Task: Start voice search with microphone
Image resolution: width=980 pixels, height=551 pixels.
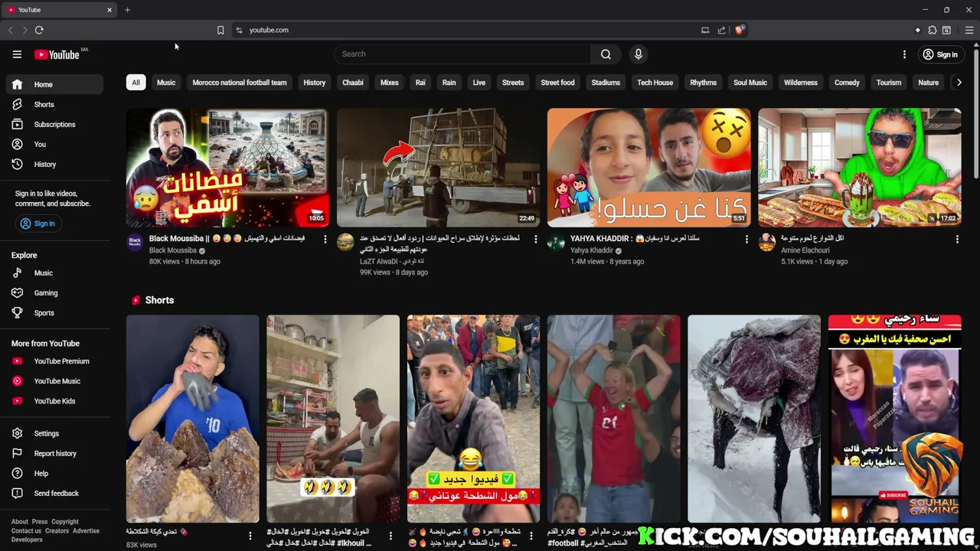Action: (638, 54)
